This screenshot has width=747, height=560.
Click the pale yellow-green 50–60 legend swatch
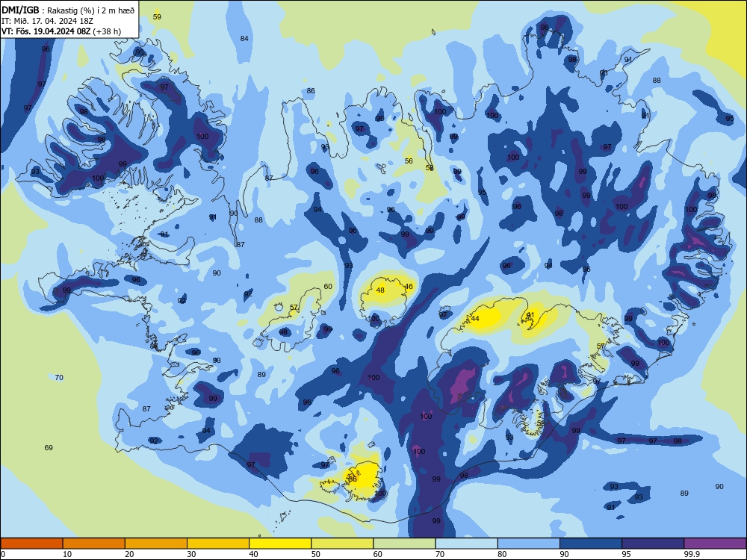click(342, 544)
